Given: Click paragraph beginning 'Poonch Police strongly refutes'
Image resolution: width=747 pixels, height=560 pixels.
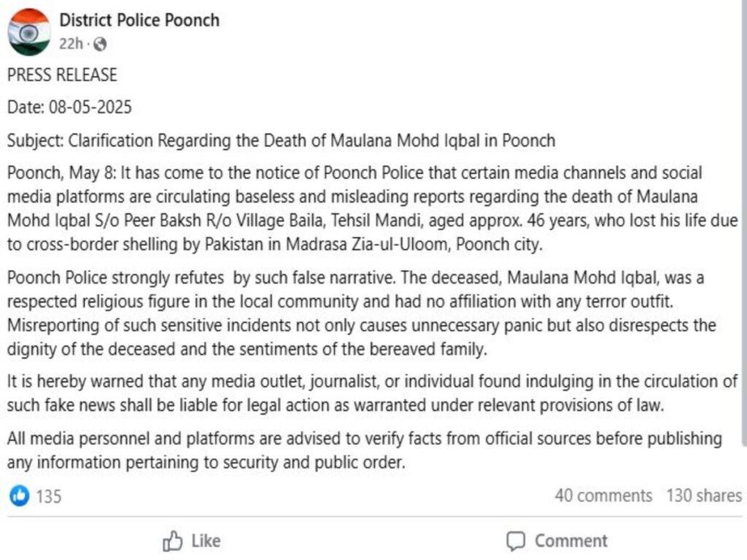Looking at the screenshot, I should pyautogui.click(x=362, y=314).
